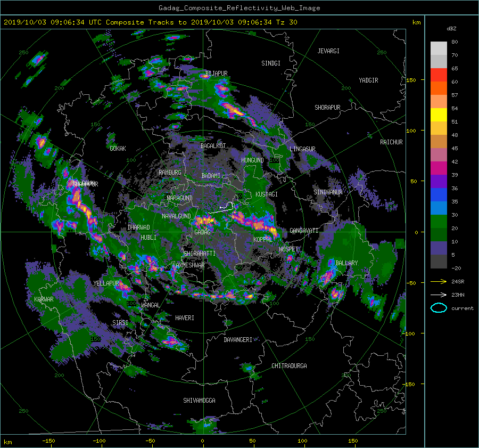Viewport: 479px width, 448px height.
Task: Click the GOKAK city label
Action: pos(118,148)
